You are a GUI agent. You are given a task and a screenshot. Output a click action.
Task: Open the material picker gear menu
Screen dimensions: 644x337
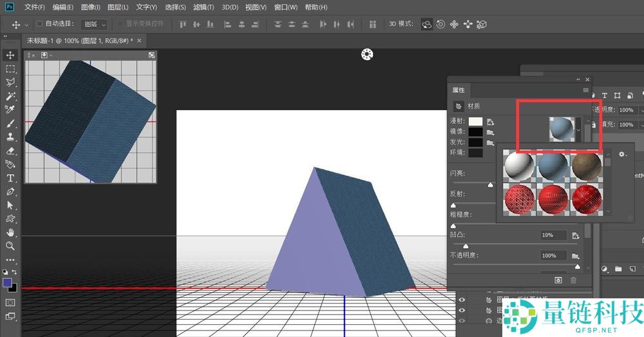pyautogui.click(x=622, y=155)
